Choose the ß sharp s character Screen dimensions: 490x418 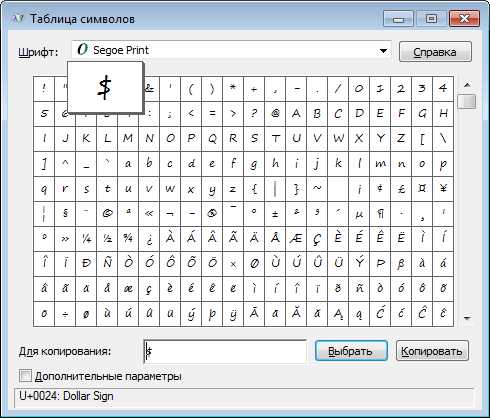click(x=401, y=264)
